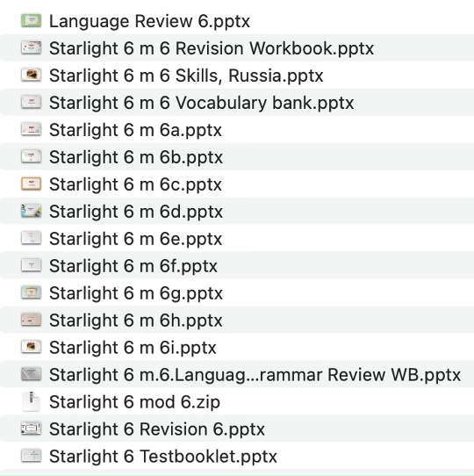Click the Starlight 6 mod 6.zip archive icon
474x476 pixels.
click(x=32, y=401)
